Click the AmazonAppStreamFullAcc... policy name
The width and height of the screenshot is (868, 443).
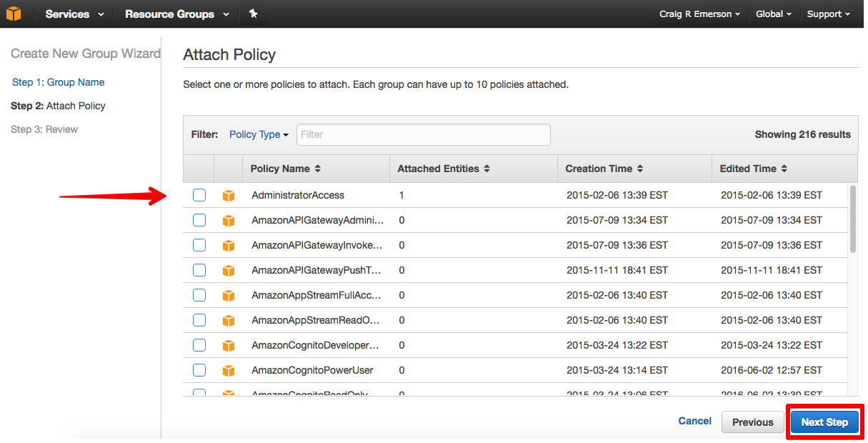(x=316, y=295)
